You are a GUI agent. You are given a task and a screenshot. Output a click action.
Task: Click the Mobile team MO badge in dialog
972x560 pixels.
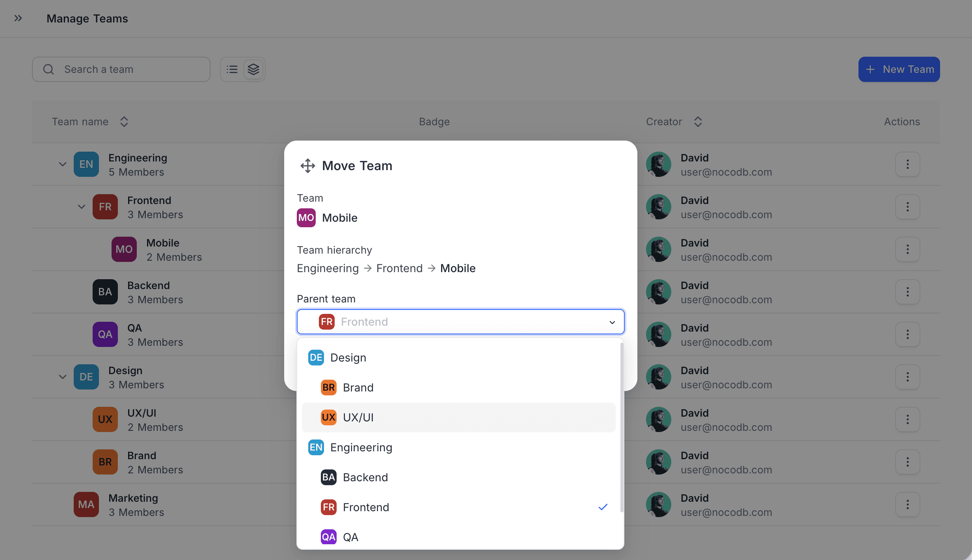[x=306, y=218]
